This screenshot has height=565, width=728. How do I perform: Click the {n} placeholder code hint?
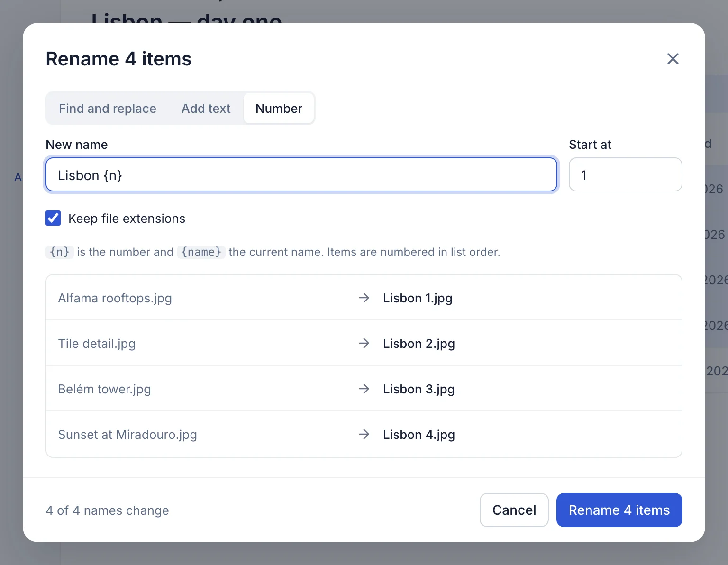pyautogui.click(x=60, y=252)
